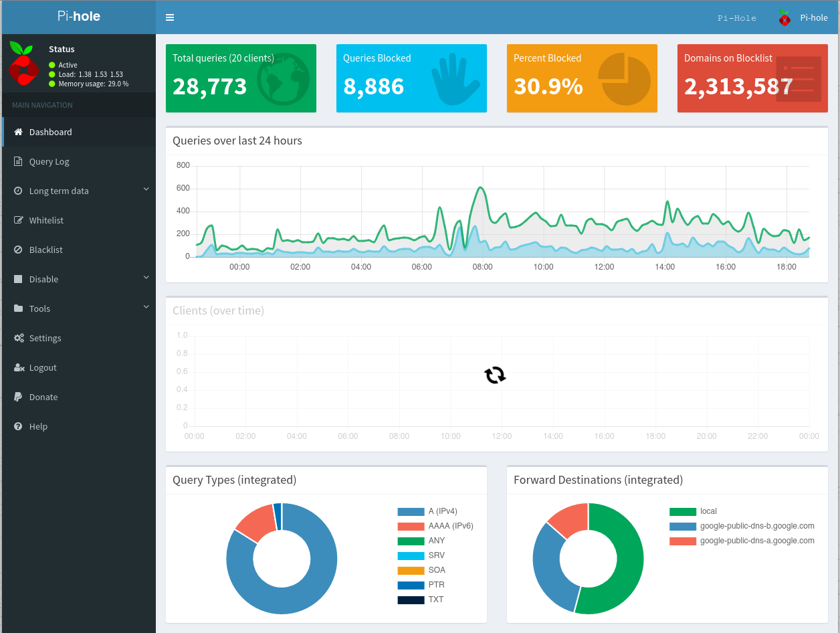This screenshot has height=633, width=840.
Task: Toggle the hamburger sidebar menu icon
Action: pos(170,17)
